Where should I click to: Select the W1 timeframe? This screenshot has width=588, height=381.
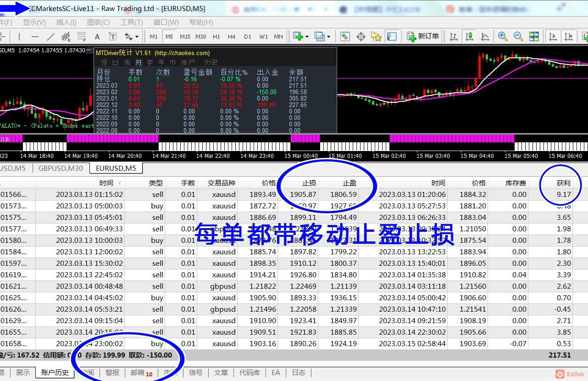pyautogui.click(x=263, y=37)
